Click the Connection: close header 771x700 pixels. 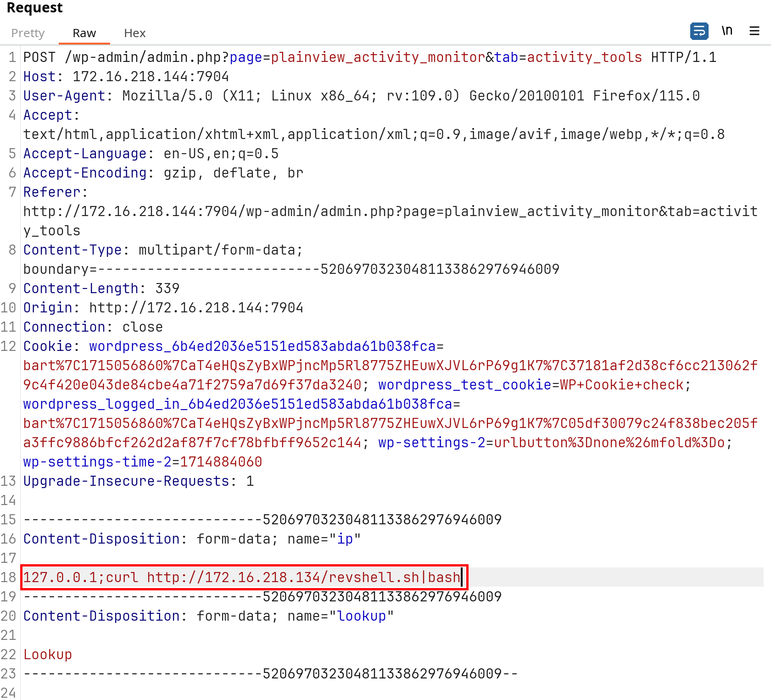pyautogui.click(x=93, y=327)
